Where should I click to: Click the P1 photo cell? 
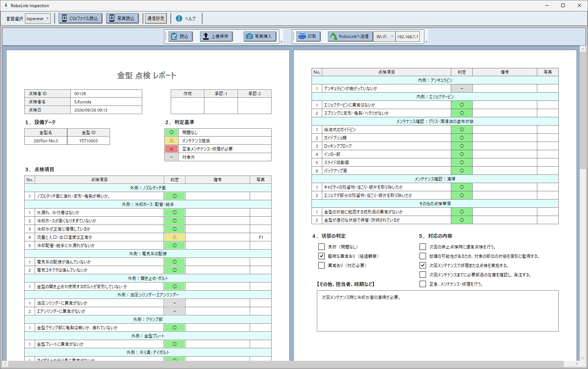point(261,237)
